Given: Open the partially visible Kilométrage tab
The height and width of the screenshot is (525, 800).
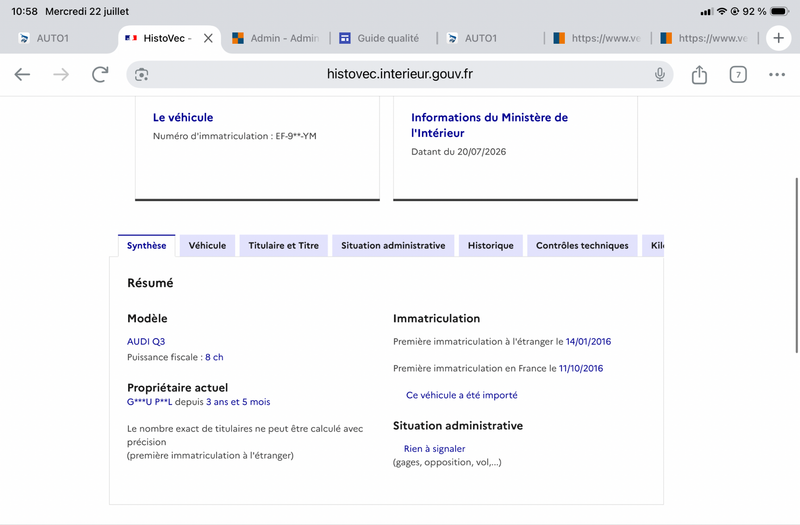Looking at the screenshot, I should [654, 245].
